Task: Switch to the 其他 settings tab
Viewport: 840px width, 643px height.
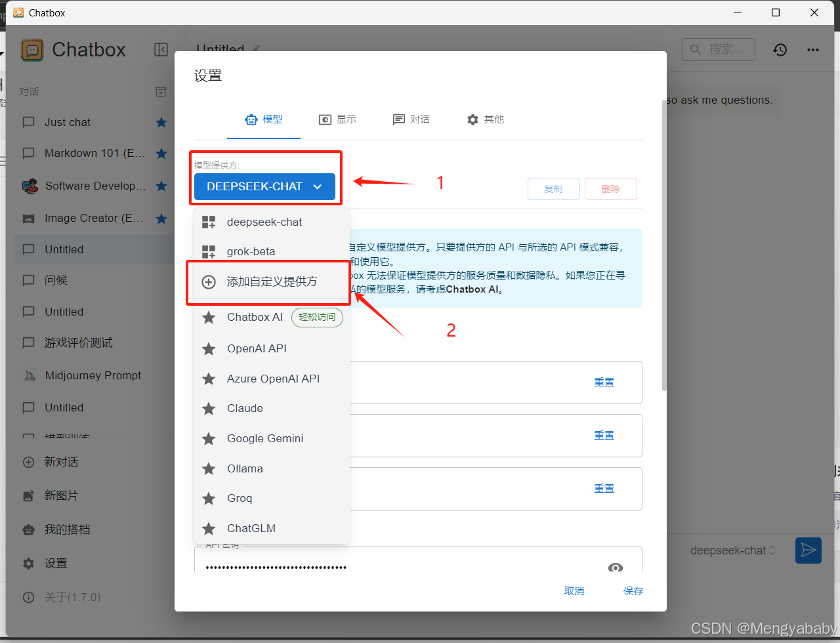Action: pos(486,119)
